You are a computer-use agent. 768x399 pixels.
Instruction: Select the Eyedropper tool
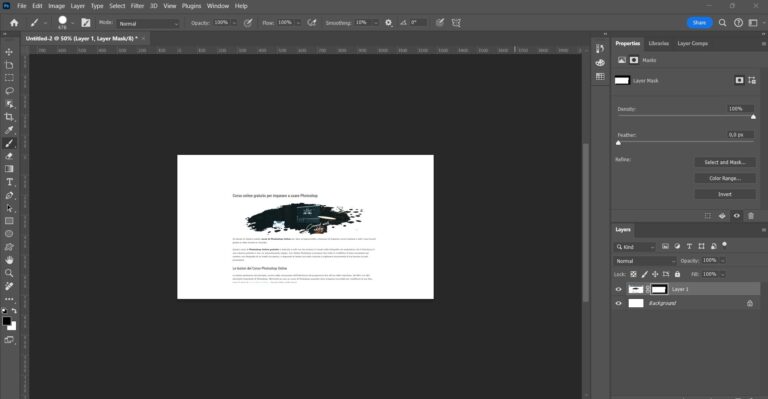[9, 130]
